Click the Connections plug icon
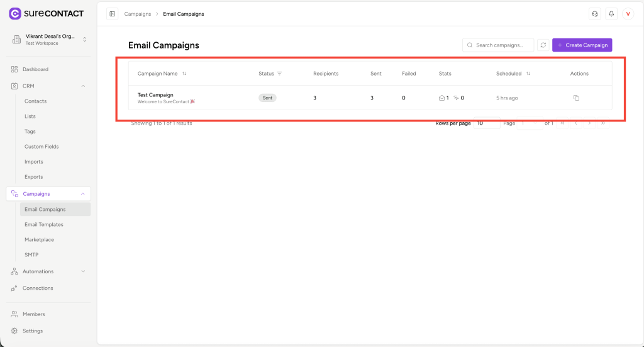Screen dimensions: 644x347 (x=14, y=288)
